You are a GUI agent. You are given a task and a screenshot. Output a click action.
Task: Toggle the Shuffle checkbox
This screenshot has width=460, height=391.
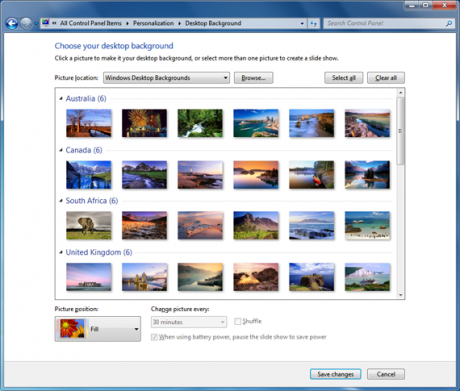pyautogui.click(x=238, y=321)
